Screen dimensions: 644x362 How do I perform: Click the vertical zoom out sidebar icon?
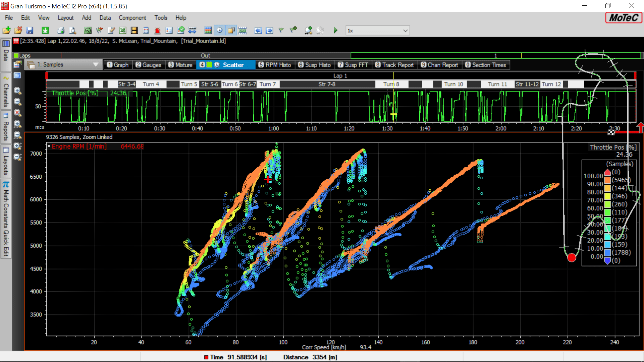click(x=18, y=157)
